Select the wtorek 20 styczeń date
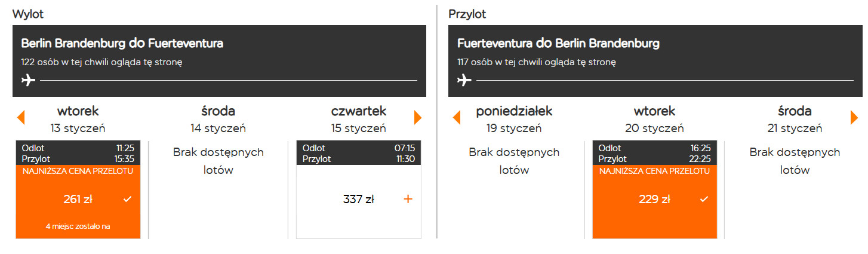Image resolution: width=868 pixels, height=254 pixels. pyautogui.click(x=654, y=119)
